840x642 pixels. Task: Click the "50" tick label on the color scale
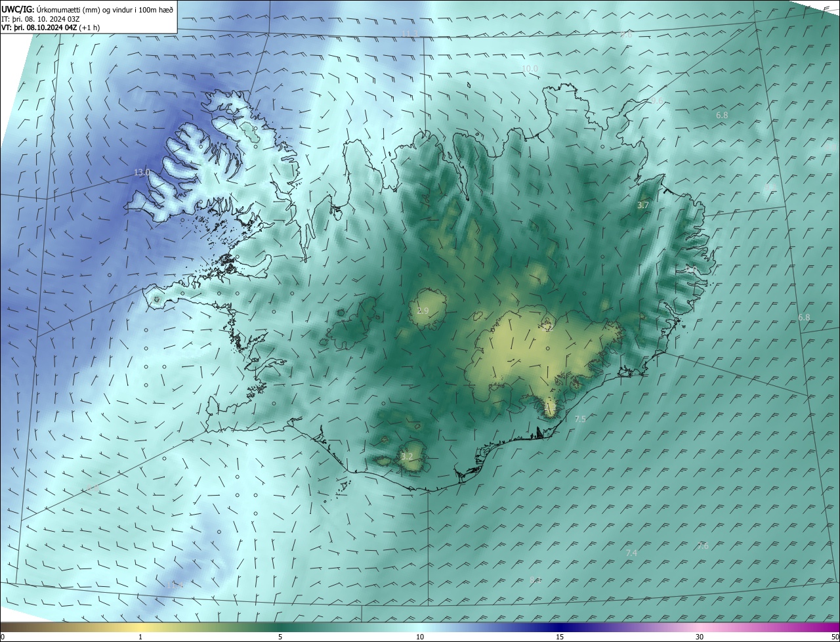835,637
